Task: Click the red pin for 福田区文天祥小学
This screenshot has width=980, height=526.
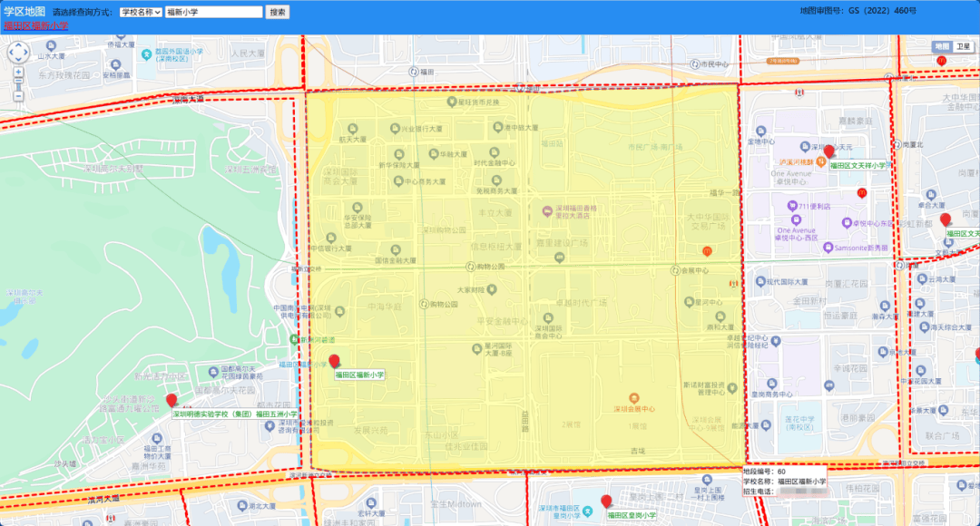Action: coord(828,151)
